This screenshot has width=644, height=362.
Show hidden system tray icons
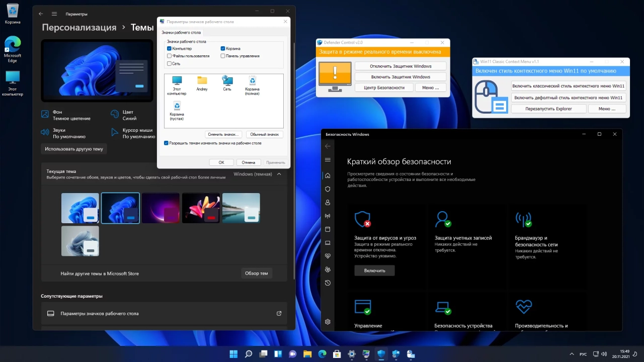pos(571,354)
